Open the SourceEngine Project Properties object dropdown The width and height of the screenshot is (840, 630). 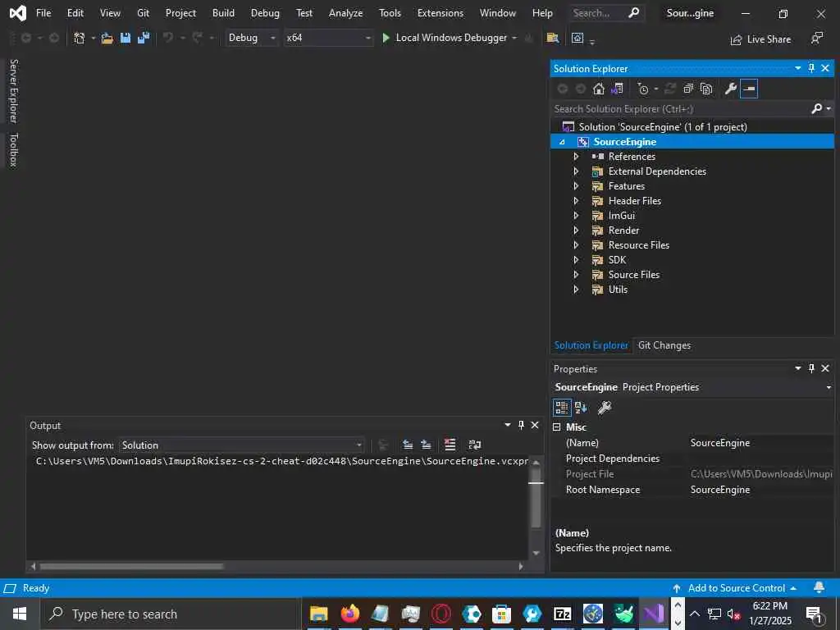[x=829, y=387]
